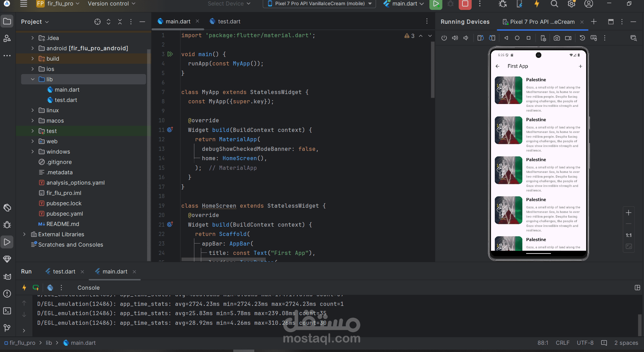This screenshot has height=352, width=644.
Task: Expand the android folder node
Action: coord(32,48)
